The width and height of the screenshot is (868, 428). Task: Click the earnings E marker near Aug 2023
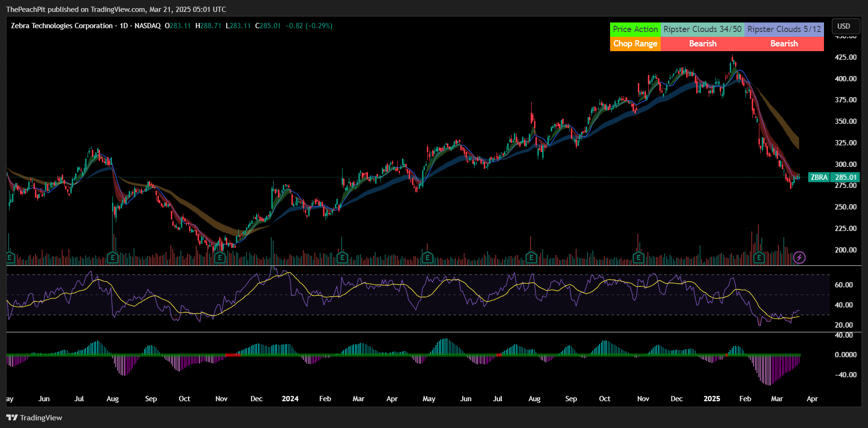(112, 258)
